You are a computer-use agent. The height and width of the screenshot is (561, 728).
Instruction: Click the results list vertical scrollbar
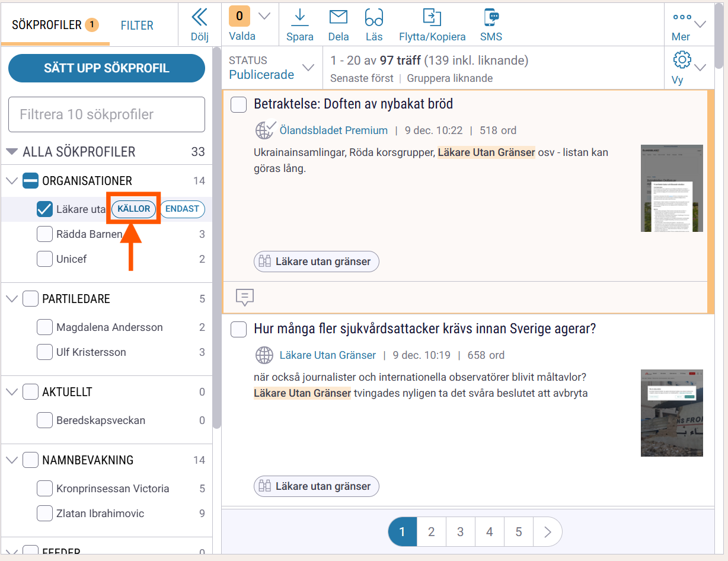pos(719,36)
